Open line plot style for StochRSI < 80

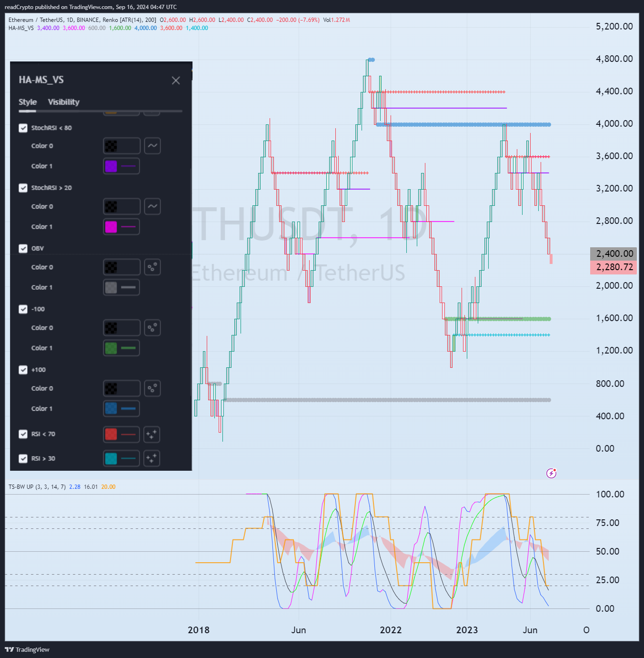click(152, 146)
